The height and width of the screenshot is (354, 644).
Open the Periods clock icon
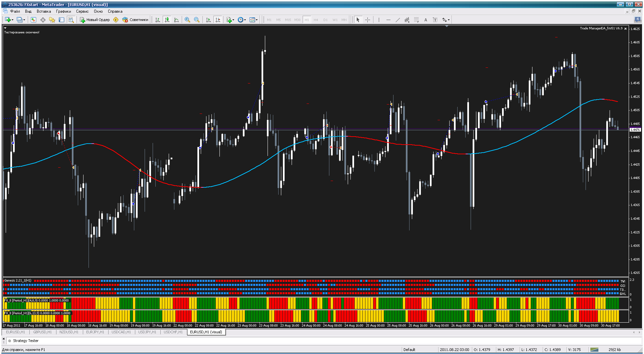(240, 20)
